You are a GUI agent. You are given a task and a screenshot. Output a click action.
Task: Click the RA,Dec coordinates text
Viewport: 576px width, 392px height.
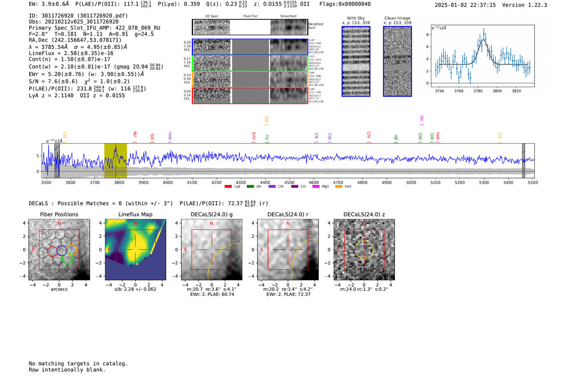click(75, 40)
